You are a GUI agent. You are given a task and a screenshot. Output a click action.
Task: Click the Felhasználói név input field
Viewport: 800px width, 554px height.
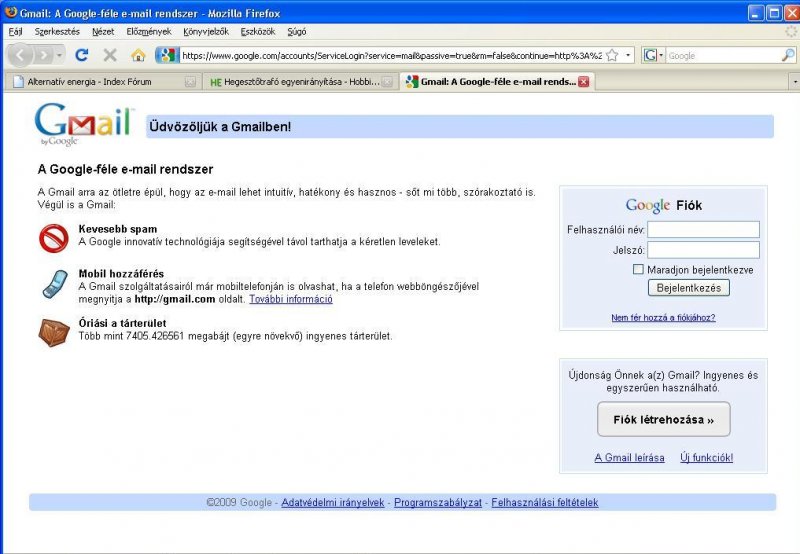tap(703, 230)
